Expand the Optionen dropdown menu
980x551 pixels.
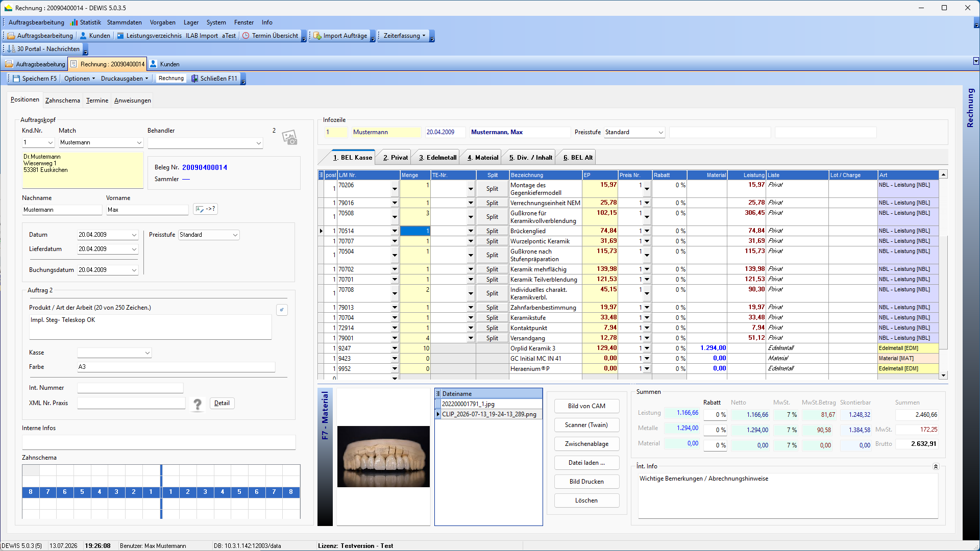pyautogui.click(x=80, y=79)
